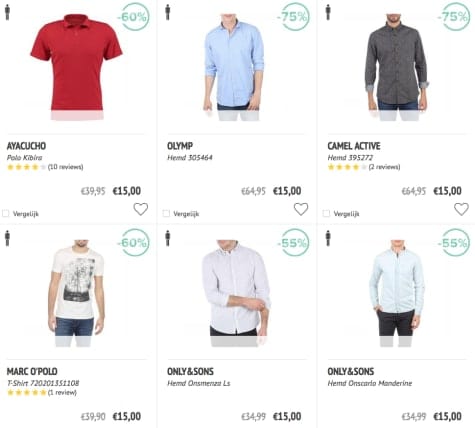Click the -55% badge on Hemd Onscarlo Manderine
The image size is (475, 428).
[x=453, y=243]
